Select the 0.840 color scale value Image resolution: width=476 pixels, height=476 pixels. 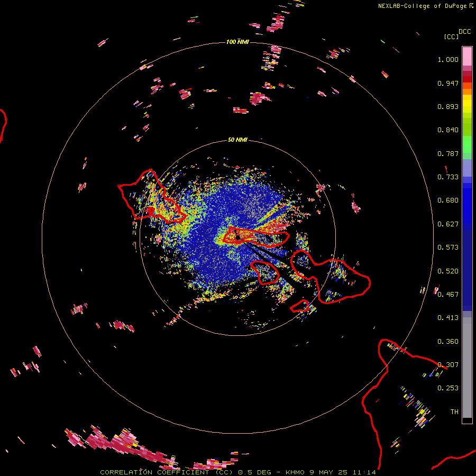(448, 130)
